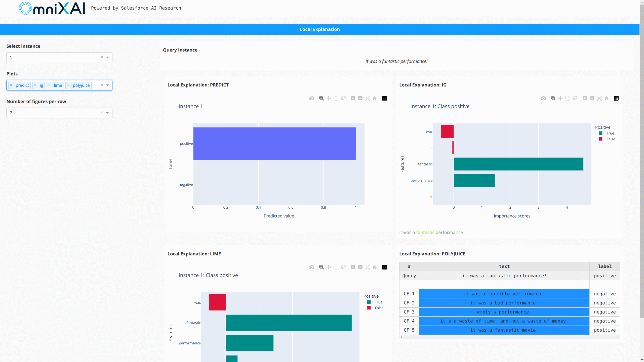The image size is (644, 362).
Task: Clear the Select instance value
Action: click(x=102, y=57)
